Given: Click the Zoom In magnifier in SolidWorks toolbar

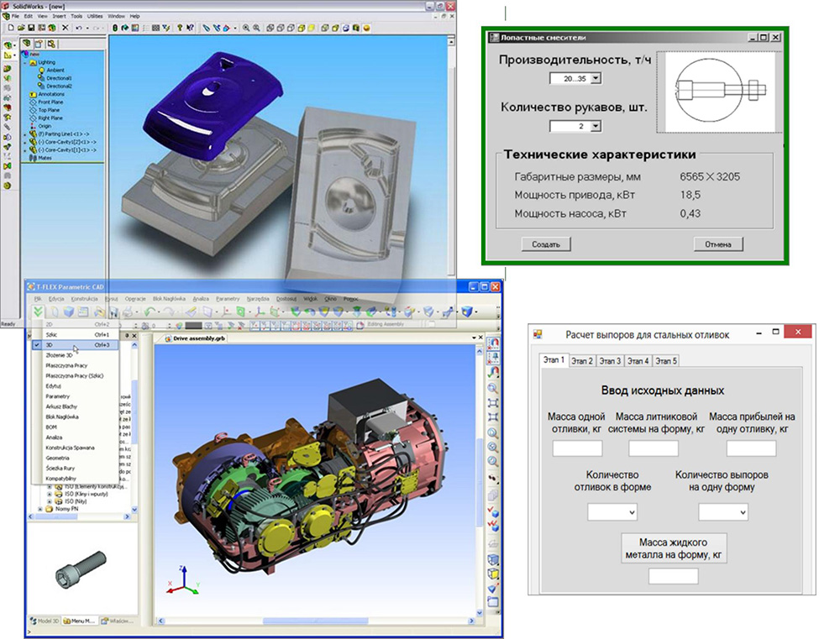Looking at the screenshot, I should point(246,28).
